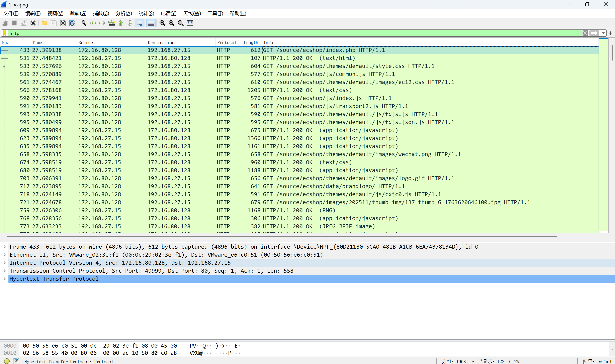Jump to the first packet arrow
The image size is (615, 364).
[x=121, y=23]
